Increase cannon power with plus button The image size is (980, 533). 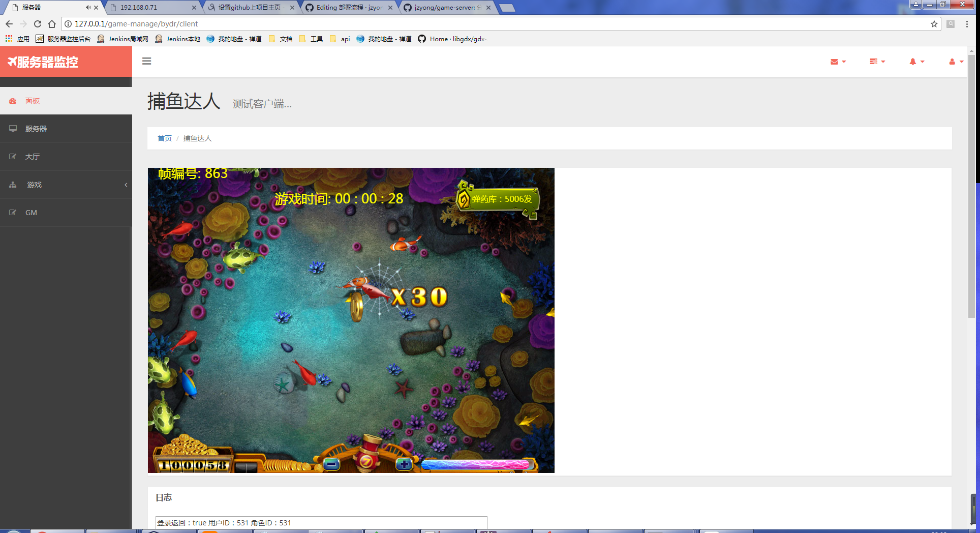coord(404,464)
